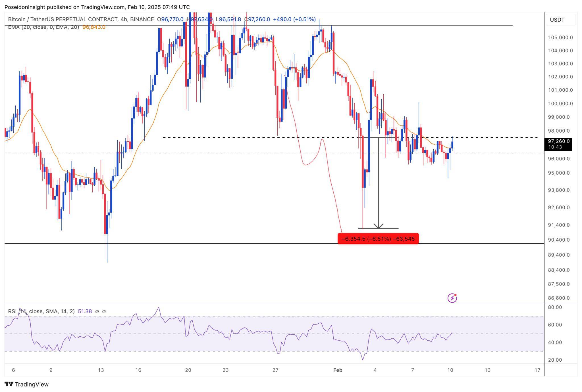Click the 87,500.0 price axis label
Image resolution: width=582 pixels, height=392 pixels.
pyautogui.click(x=559, y=284)
